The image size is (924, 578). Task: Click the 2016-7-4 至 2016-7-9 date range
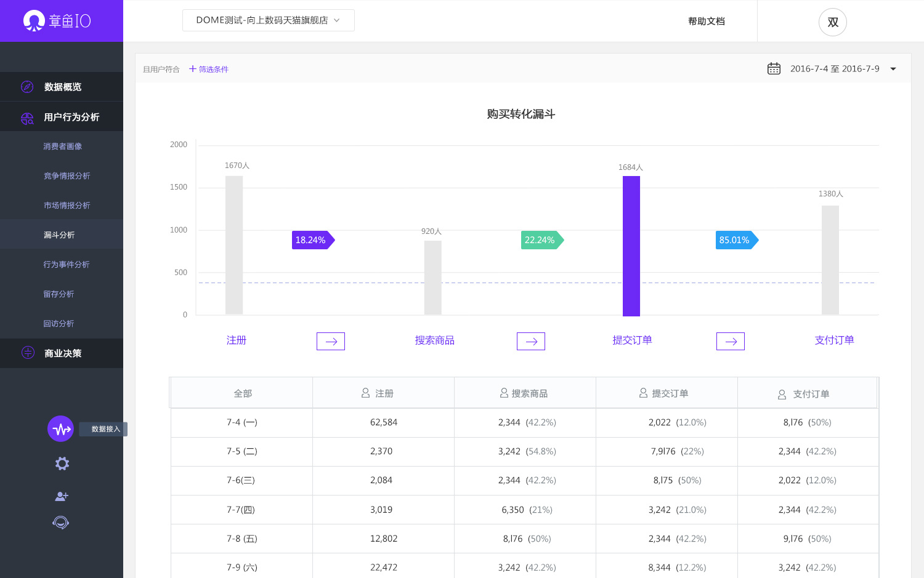click(x=835, y=69)
